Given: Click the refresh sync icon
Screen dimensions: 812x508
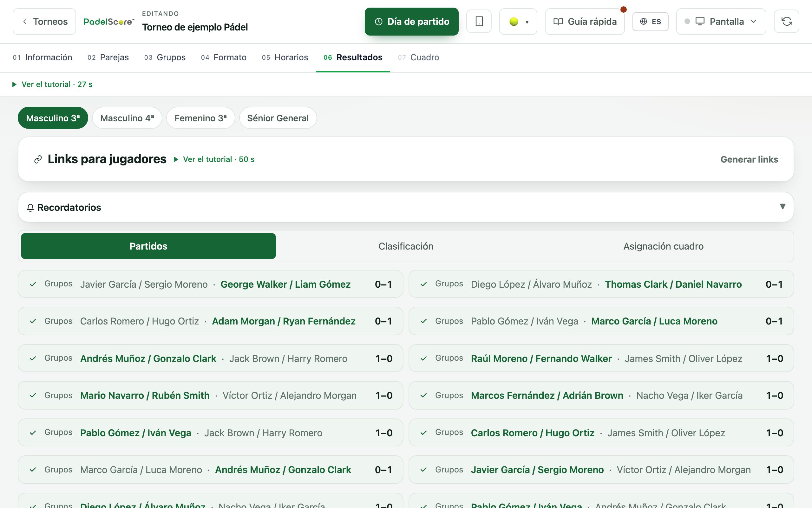Looking at the screenshot, I should 786,22.
